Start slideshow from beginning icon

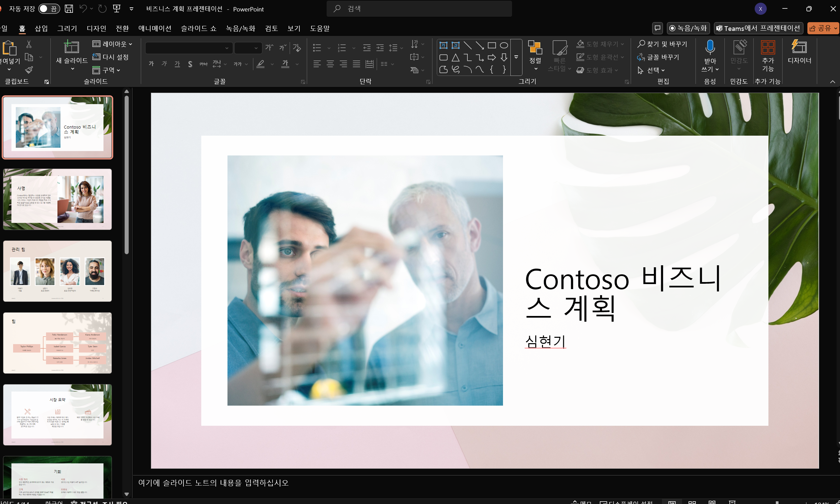pos(117,9)
